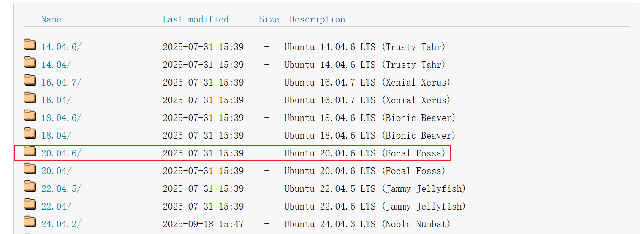Open the 16.04.7/ directory link

pos(61,83)
